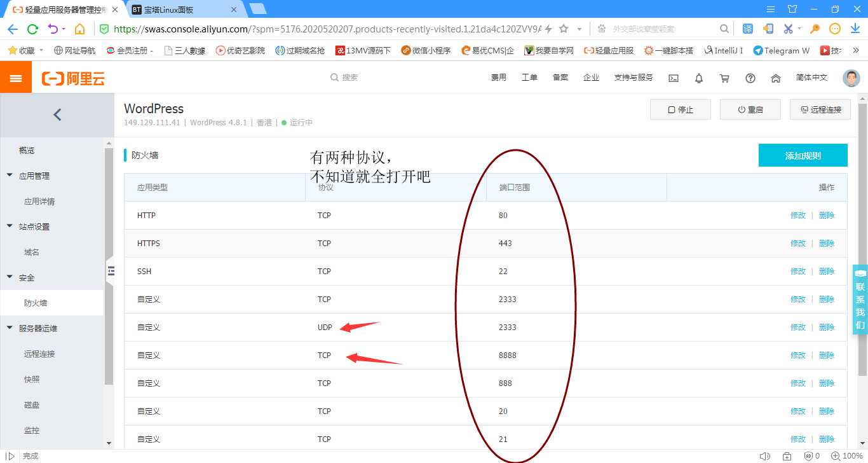This screenshot has height=463, width=868.
Task: Reload the page with the green refresh icon
Action: [33, 29]
